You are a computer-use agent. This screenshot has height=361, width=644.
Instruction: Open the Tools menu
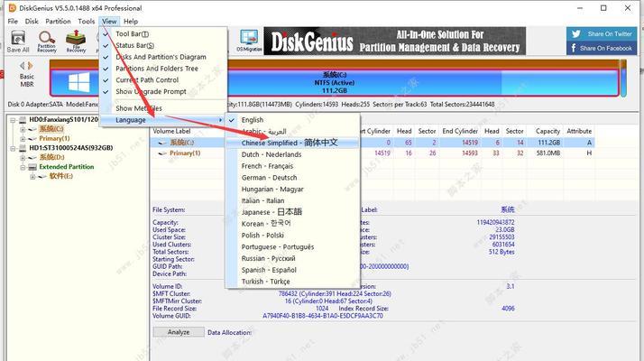tap(87, 22)
